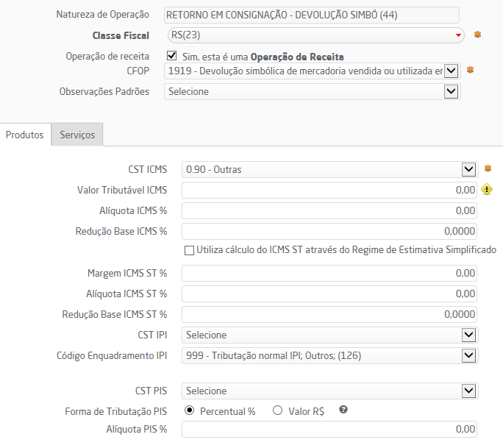Click the gear icon beside CST ICMS
503x448 pixels.
click(486, 169)
